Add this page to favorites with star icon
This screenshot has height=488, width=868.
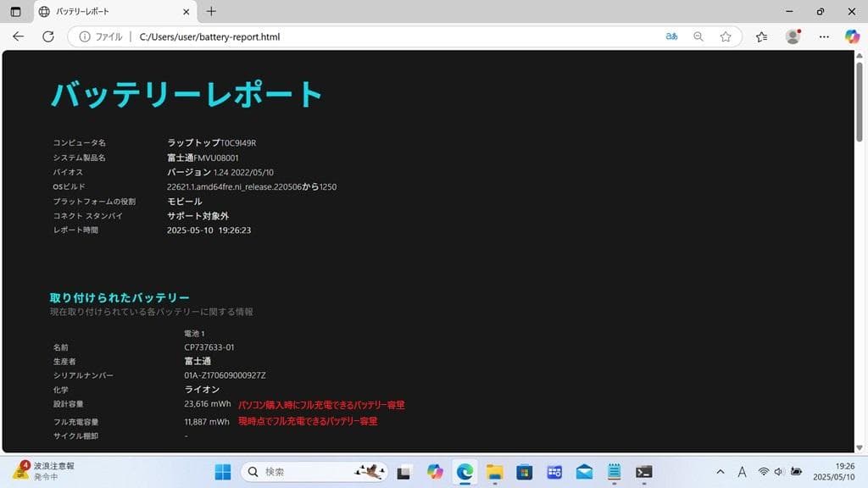(726, 36)
